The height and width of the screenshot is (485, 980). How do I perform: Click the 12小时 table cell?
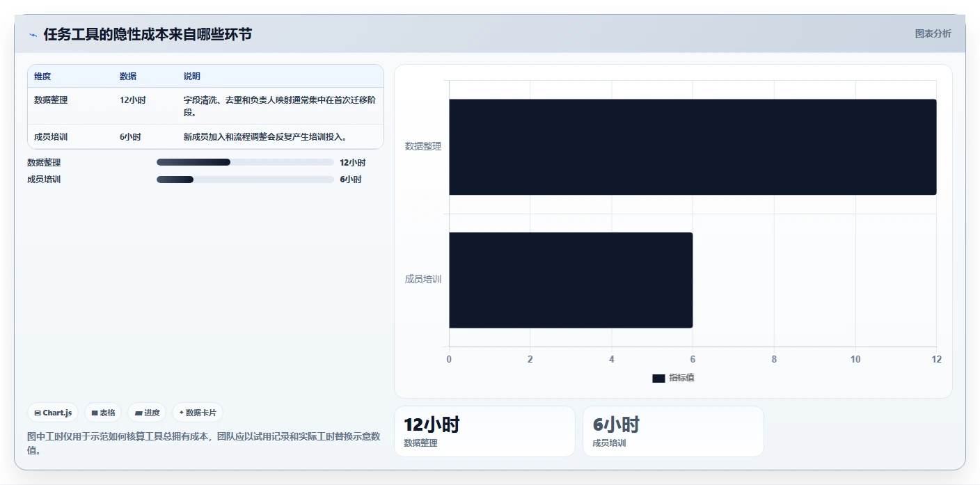[133, 100]
